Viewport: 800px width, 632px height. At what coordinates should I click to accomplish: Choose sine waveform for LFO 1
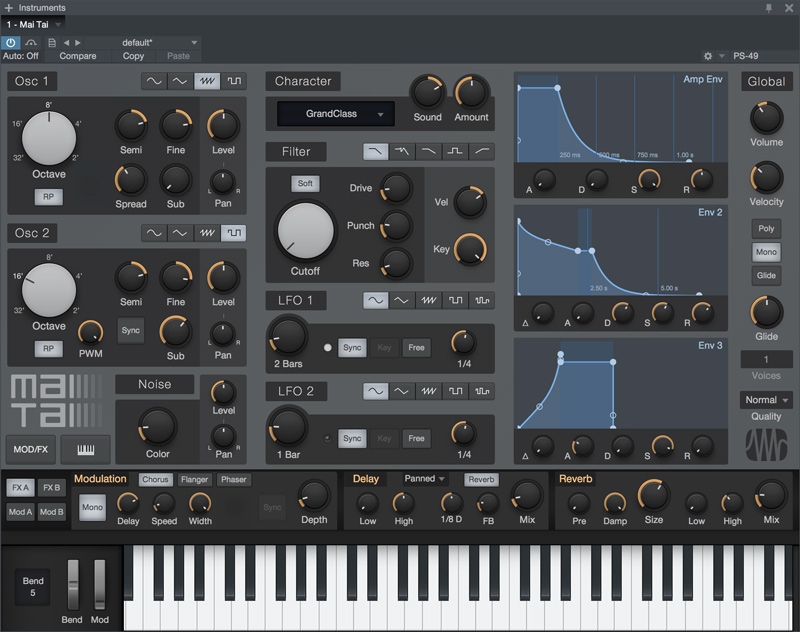click(376, 300)
